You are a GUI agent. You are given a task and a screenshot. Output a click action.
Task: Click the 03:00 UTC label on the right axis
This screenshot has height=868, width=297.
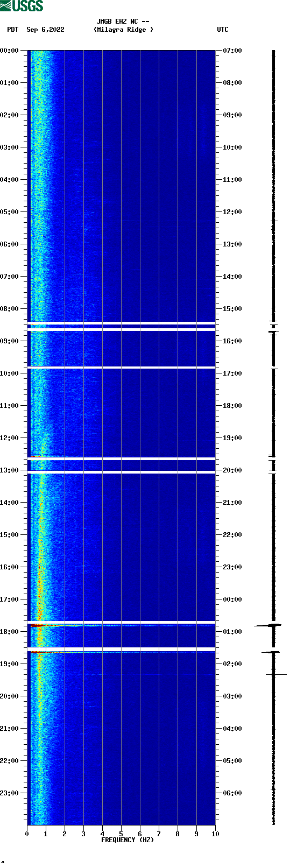[x=232, y=696]
